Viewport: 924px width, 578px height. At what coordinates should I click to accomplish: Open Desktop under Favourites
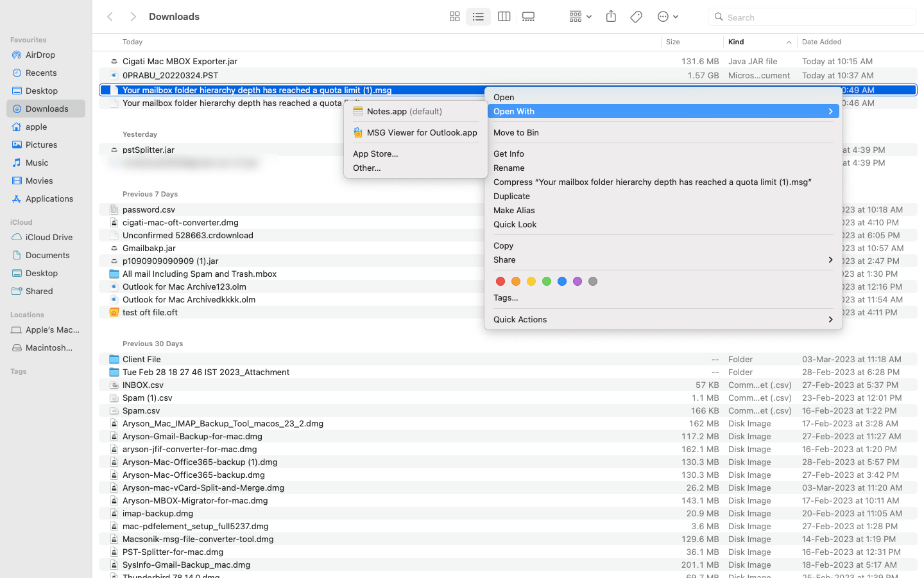[x=46, y=91]
